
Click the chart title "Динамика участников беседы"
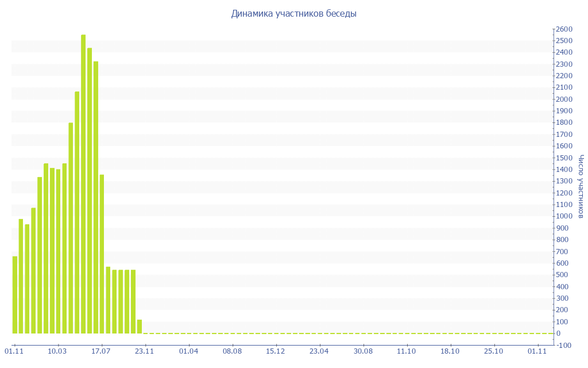click(293, 13)
